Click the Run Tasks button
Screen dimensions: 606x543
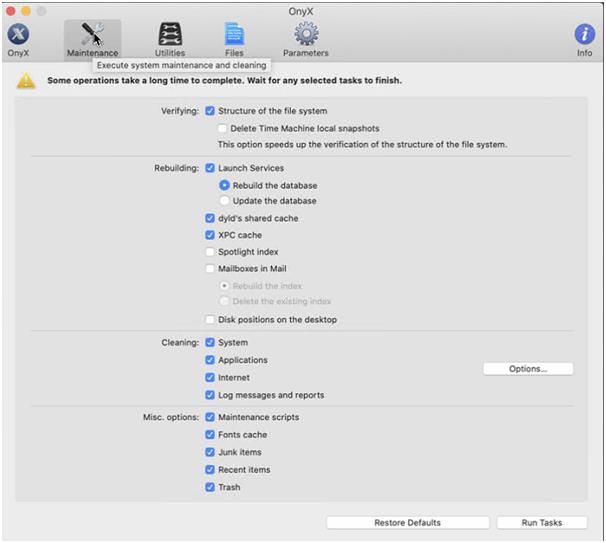tap(541, 523)
